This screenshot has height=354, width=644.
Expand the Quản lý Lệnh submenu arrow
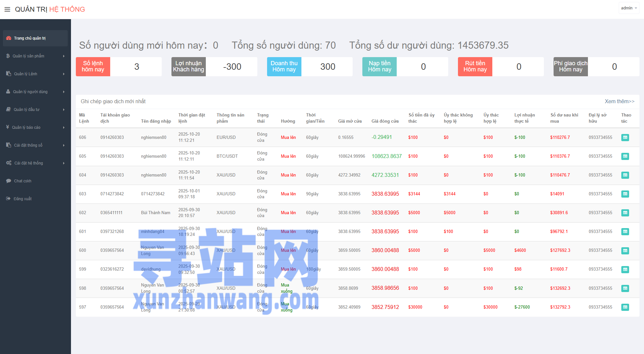[64, 74]
